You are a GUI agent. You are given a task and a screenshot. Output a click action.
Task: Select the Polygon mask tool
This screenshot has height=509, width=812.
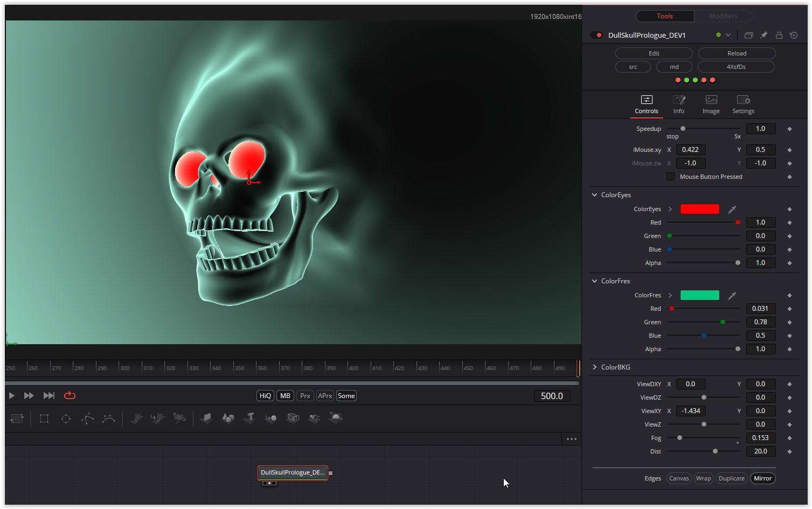pos(87,419)
